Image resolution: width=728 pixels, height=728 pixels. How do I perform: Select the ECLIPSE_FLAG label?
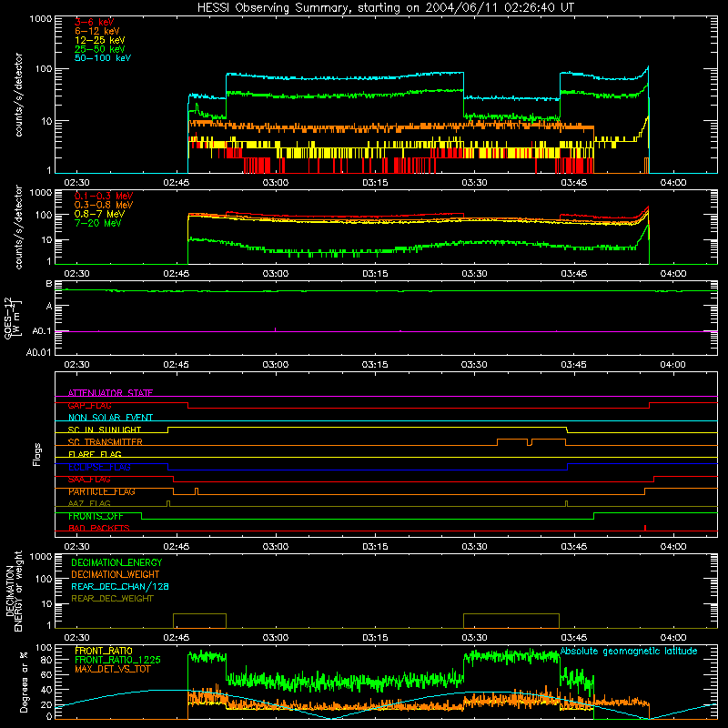99,467
